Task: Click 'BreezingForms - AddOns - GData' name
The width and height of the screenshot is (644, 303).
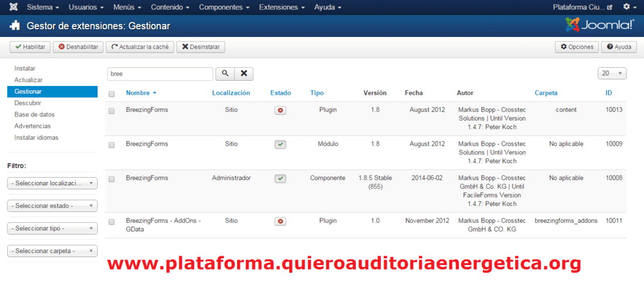Action: (x=163, y=225)
